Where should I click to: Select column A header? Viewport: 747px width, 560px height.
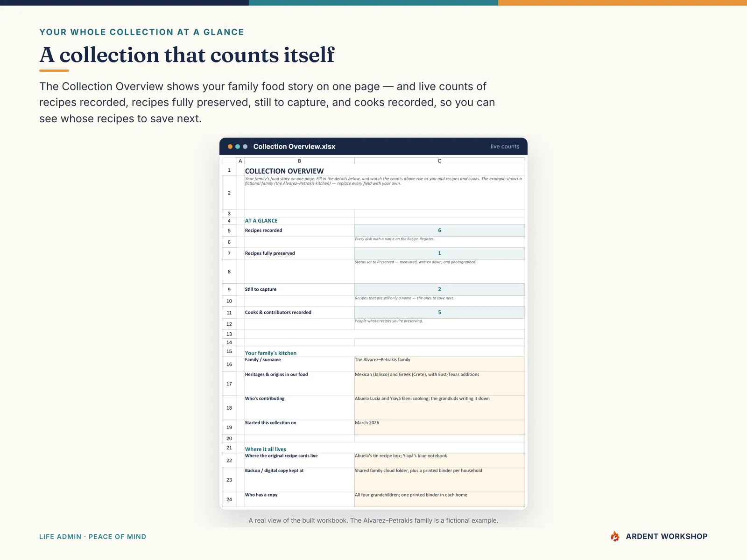[240, 161]
